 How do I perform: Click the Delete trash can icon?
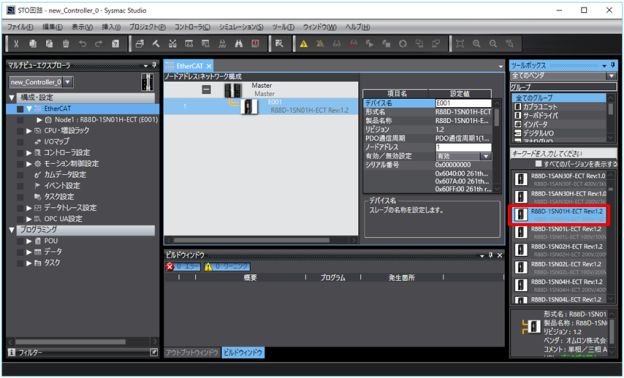pyautogui.click(x=66, y=44)
